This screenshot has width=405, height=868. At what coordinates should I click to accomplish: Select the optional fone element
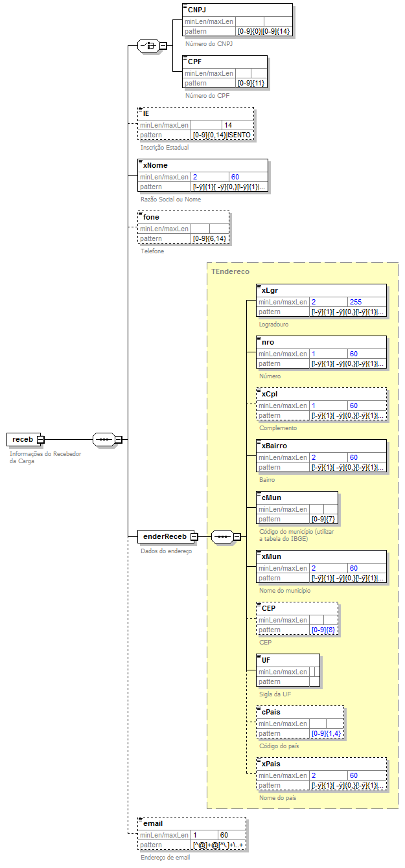coord(184,227)
